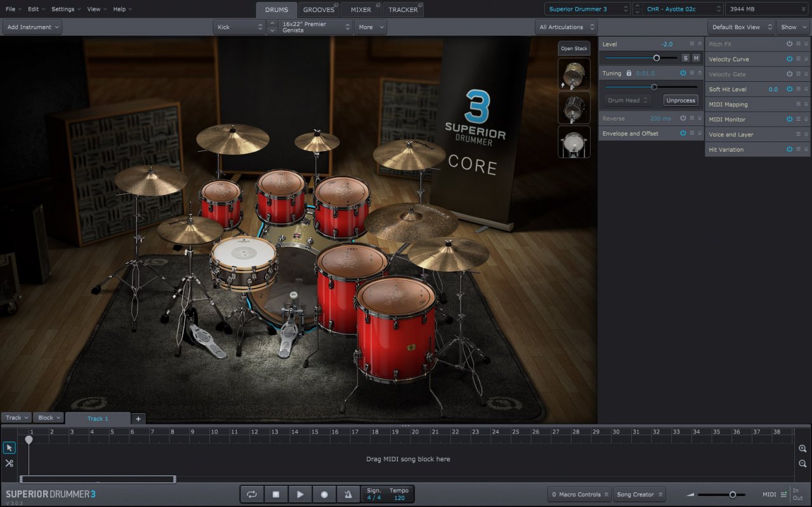Enable the Pitch FX power button

coord(790,44)
